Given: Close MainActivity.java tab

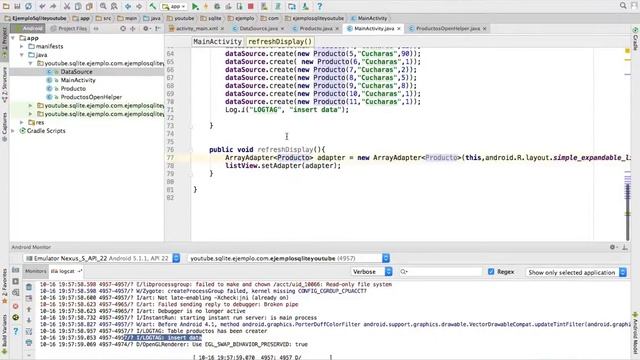Looking at the screenshot, I should coord(399,29).
